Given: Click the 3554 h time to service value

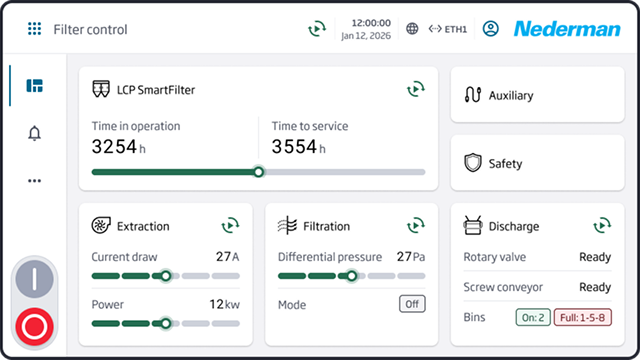Looking at the screenshot, I should click(x=299, y=147).
